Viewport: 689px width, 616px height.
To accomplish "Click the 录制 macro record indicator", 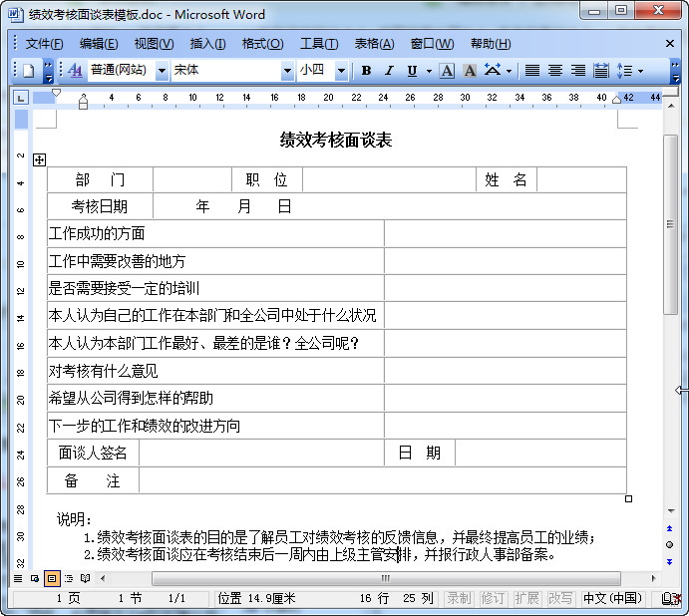I will 459,598.
